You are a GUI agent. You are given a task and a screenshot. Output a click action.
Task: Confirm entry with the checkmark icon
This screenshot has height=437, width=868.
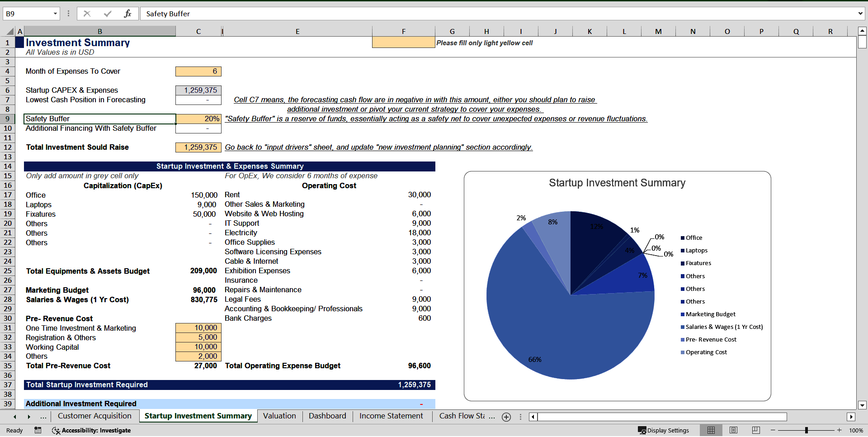[x=108, y=14]
